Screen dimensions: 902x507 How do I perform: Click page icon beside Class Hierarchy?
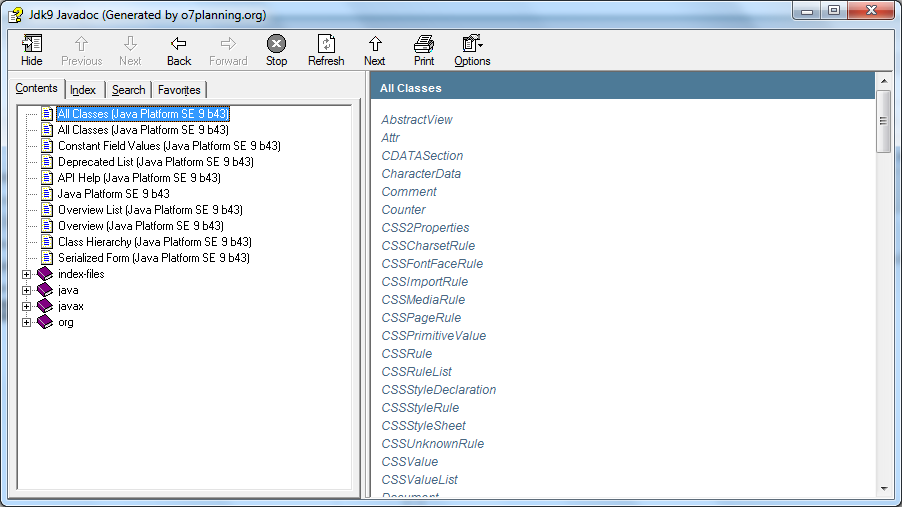click(48, 242)
